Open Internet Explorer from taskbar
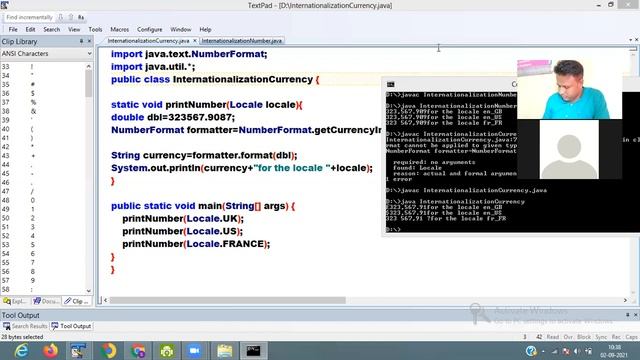Image resolution: width=640 pixels, height=360 pixels. [21, 351]
